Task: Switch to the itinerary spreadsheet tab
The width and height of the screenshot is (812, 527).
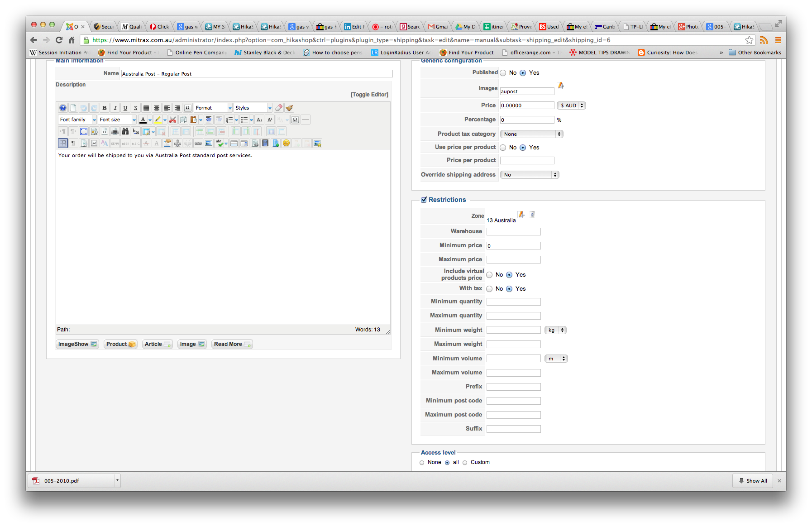Action: 493,27
